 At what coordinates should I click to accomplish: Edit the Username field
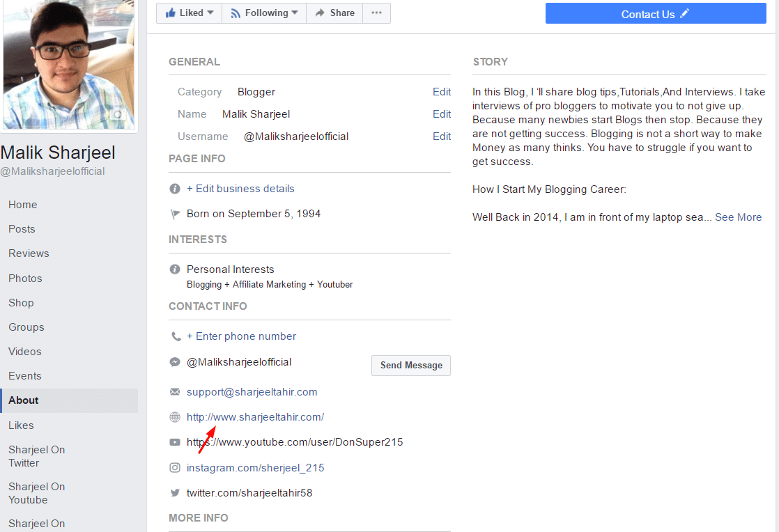(x=442, y=136)
